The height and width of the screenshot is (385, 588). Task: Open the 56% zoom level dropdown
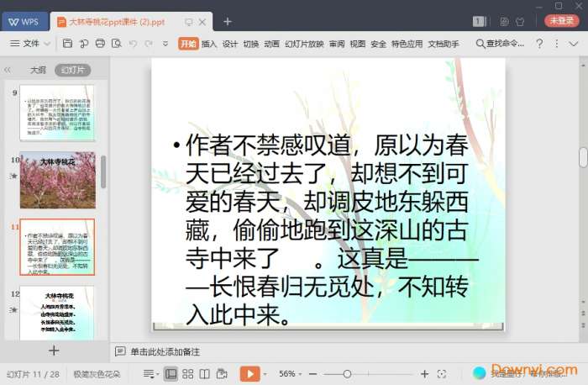coord(291,374)
